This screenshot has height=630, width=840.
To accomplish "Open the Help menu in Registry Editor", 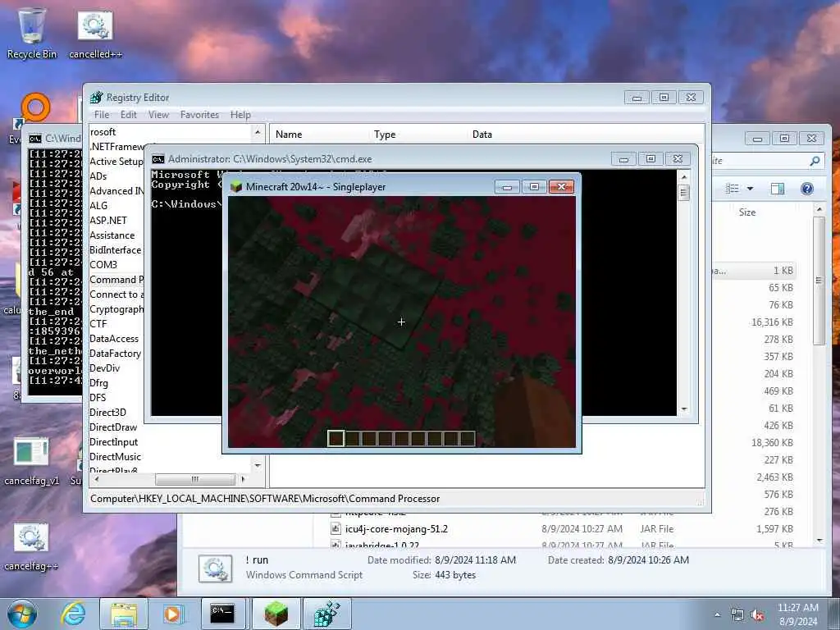I will tap(240, 115).
